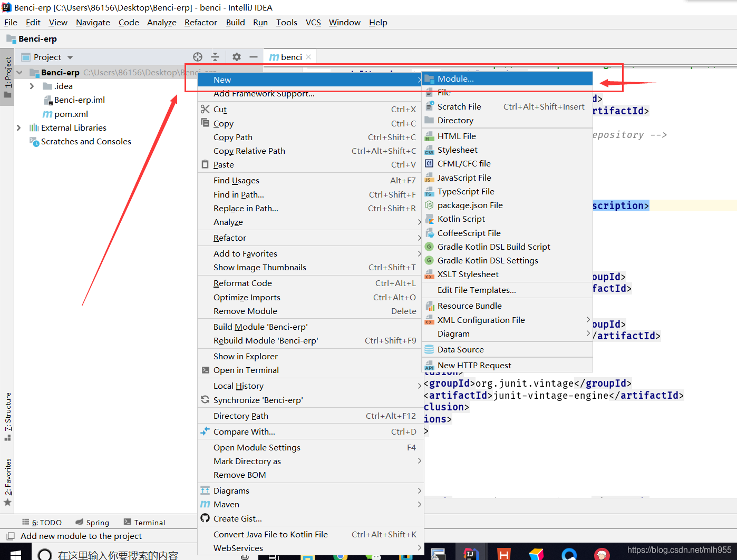Open the VCS menu
737x560 pixels.
(313, 22)
